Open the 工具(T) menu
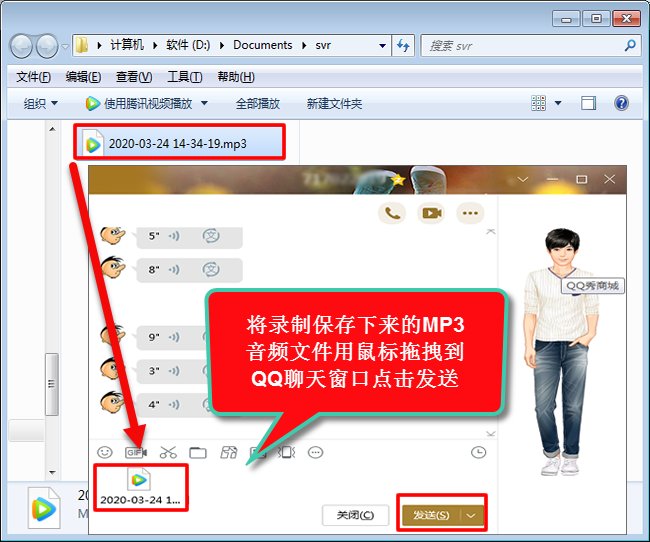This screenshot has height=542, width=650. tap(185, 77)
